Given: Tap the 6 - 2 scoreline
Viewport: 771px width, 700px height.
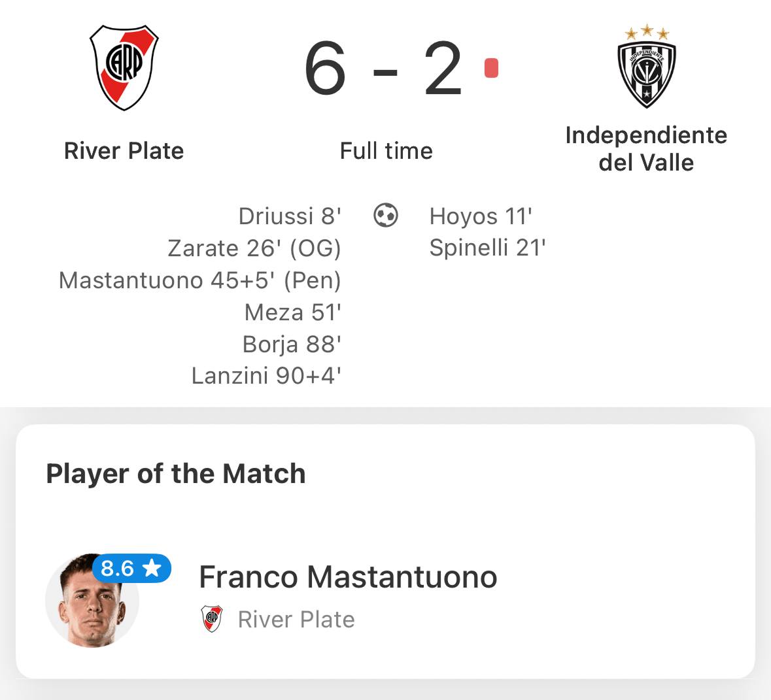Looking at the screenshot, I should [383, 69].
